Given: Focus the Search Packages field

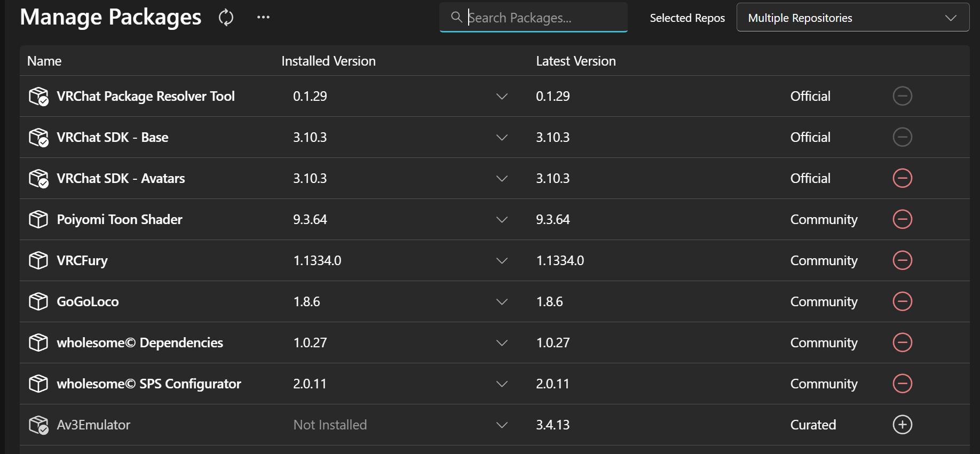Looking at the screenshot, I should [533, 18].
